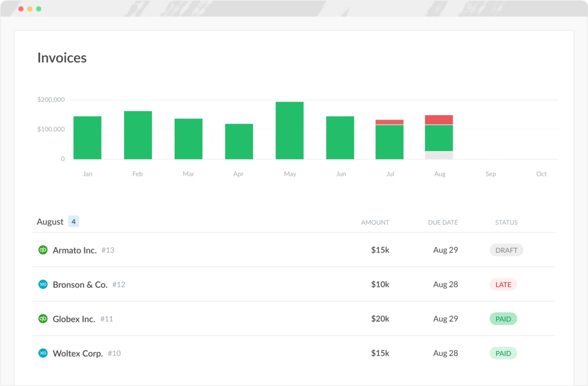Sort by the AMOUNT column header
Viewport: 588px width, 386px height.
tap(375, 222)
